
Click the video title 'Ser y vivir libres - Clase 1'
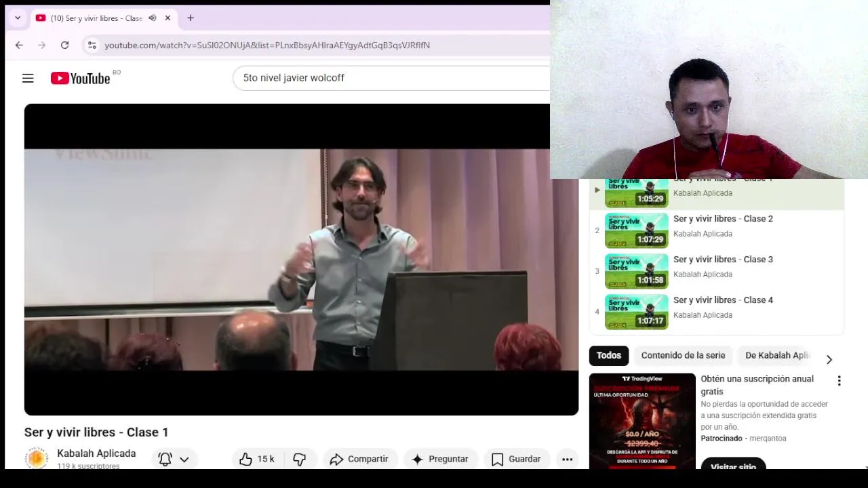tap(96, 432)
